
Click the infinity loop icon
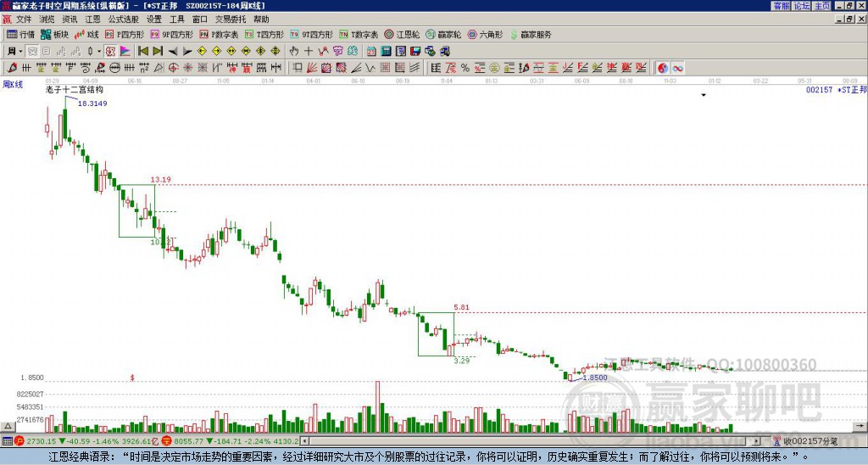pos(677,68)
